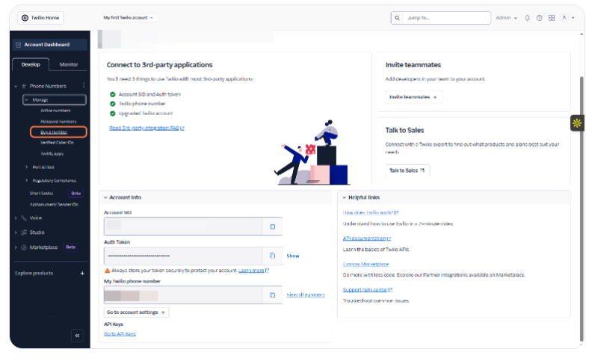Image resolution: width=592 pixels, height=364 pixels.
Task: Show the hidden Auth Token
Action: 292,256
